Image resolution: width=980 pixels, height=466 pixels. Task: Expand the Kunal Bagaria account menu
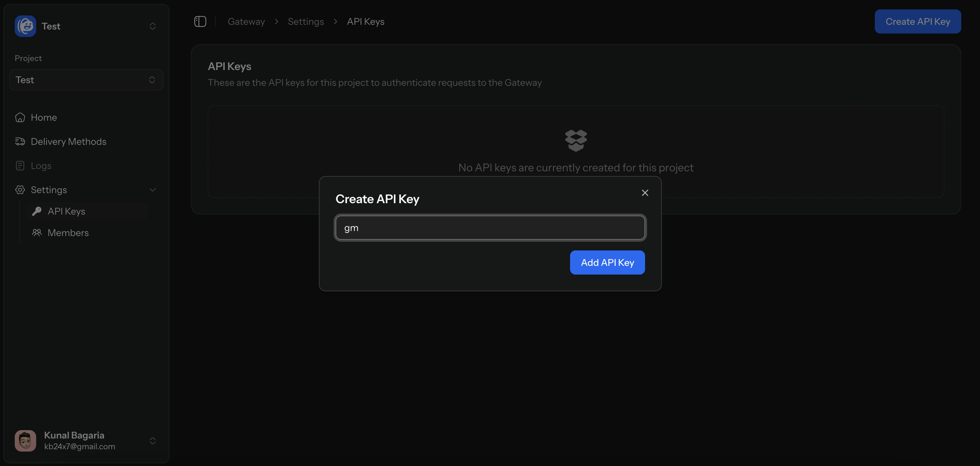tap(152, 441)
